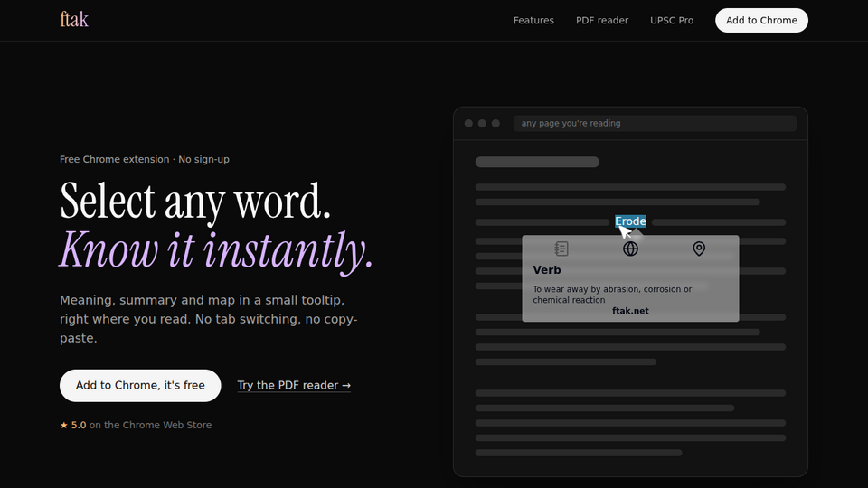The image size is (868, 488).
Task: Click the highlighted word Erode
Action: [x=630, y=221]
